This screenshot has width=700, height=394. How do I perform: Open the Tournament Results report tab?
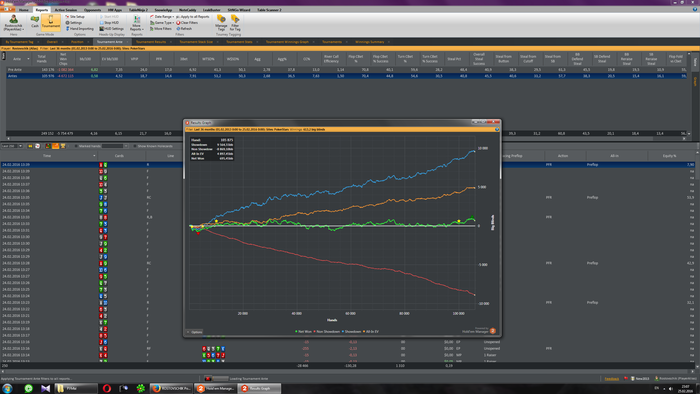click(151, 42)
